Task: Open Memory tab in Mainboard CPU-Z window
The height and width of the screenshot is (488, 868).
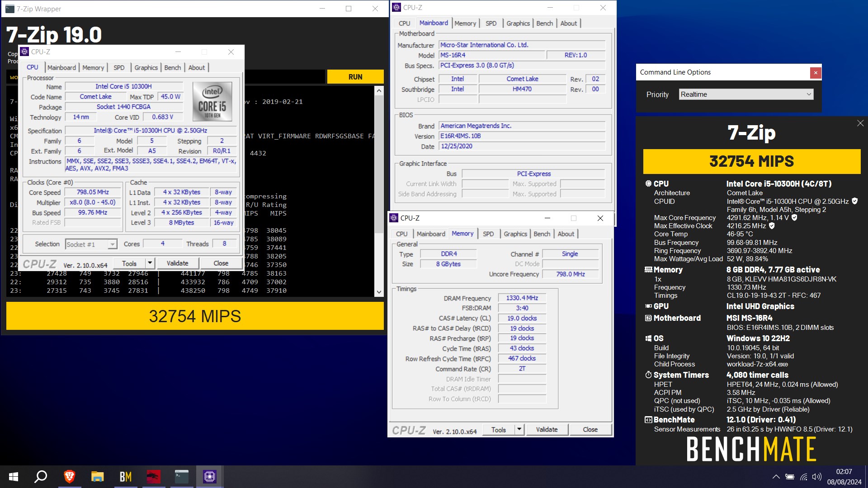Action: [x=465, y=23]
